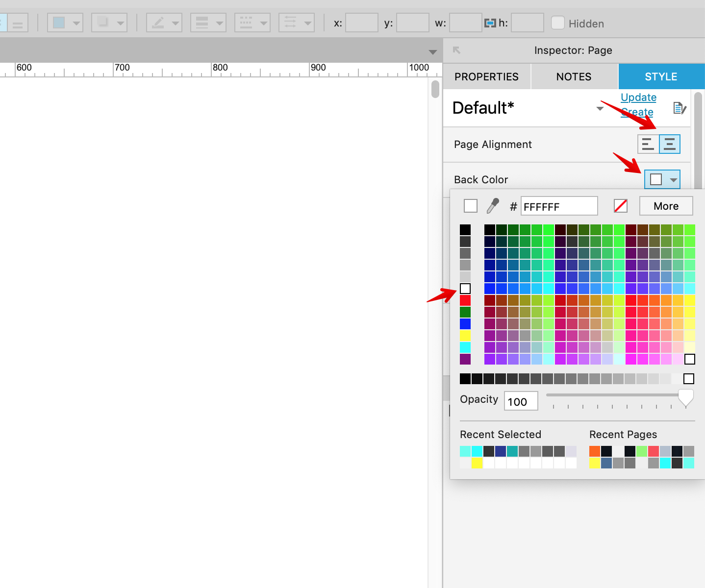The width and height of the screenshot is (705, 588).
Task: Open the page tabs list arrow above ruler
Action: click(432, 52)
